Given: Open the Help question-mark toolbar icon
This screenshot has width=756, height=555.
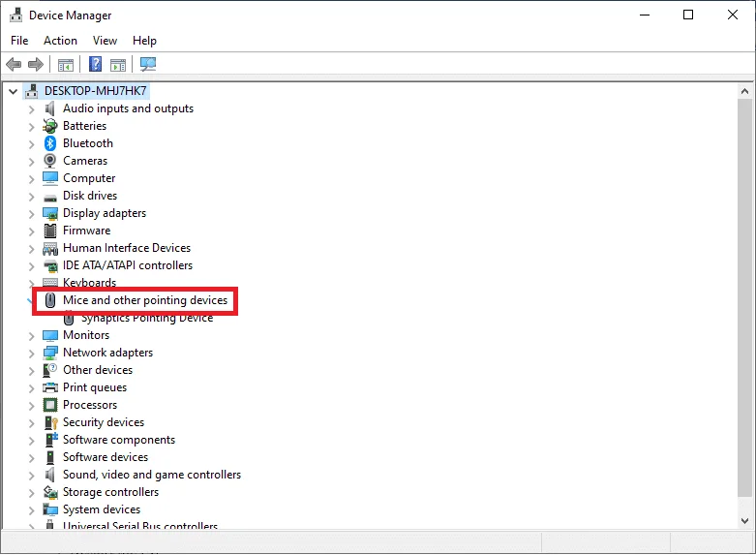Looking at the screenshot, I should [x=96, y=64].
